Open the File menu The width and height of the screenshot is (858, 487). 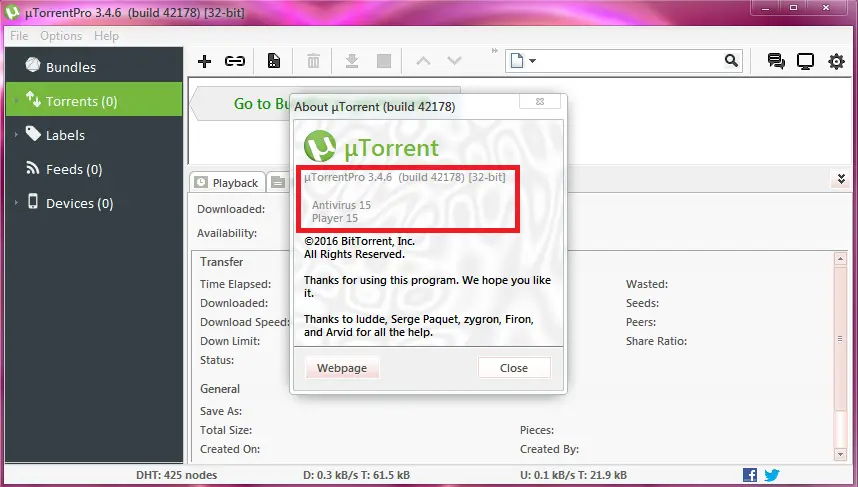pos(19,36)
